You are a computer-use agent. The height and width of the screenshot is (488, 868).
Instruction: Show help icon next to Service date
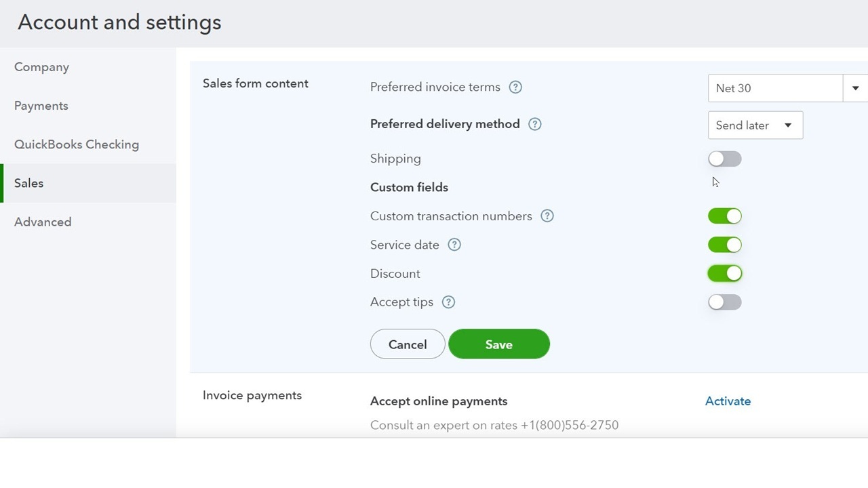(454, 245)
